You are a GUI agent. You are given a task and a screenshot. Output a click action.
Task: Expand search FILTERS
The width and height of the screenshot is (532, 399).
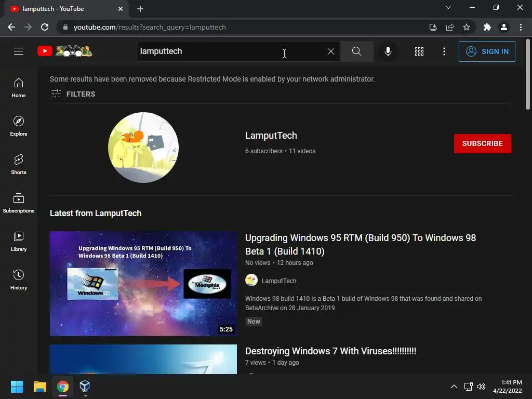coord(73,94)
